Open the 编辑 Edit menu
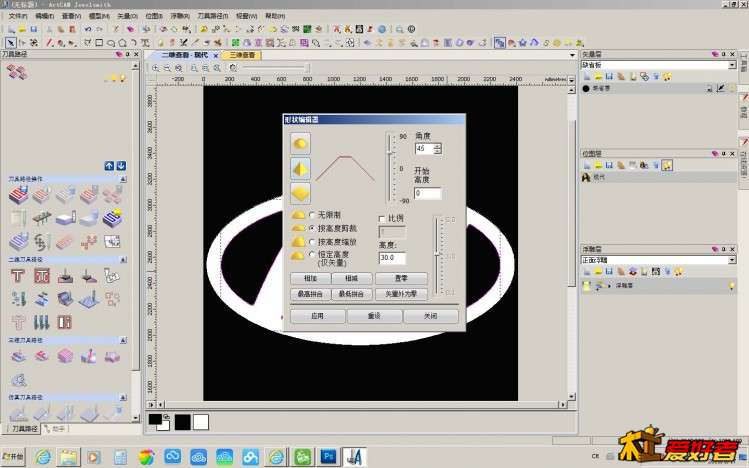 [44, 16]
